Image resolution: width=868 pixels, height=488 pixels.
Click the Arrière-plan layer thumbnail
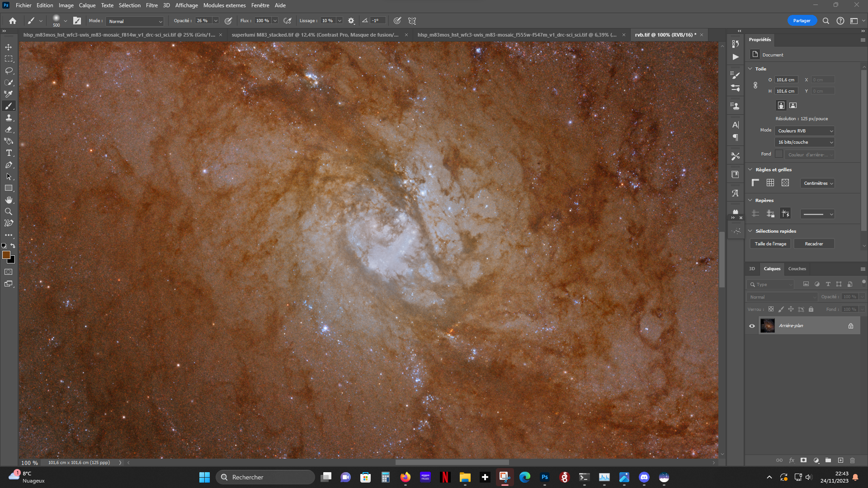point(767,326)
